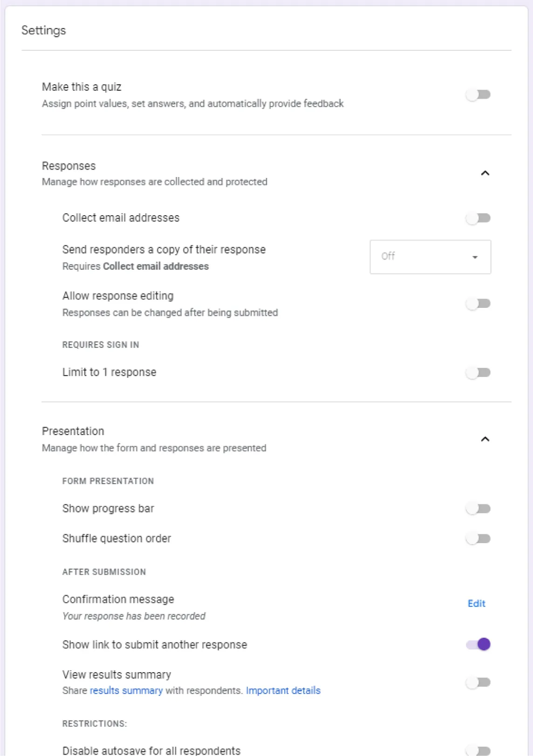Click the Settings heading
This screenshot has width=533, height=756.
(x=43, y=30)
